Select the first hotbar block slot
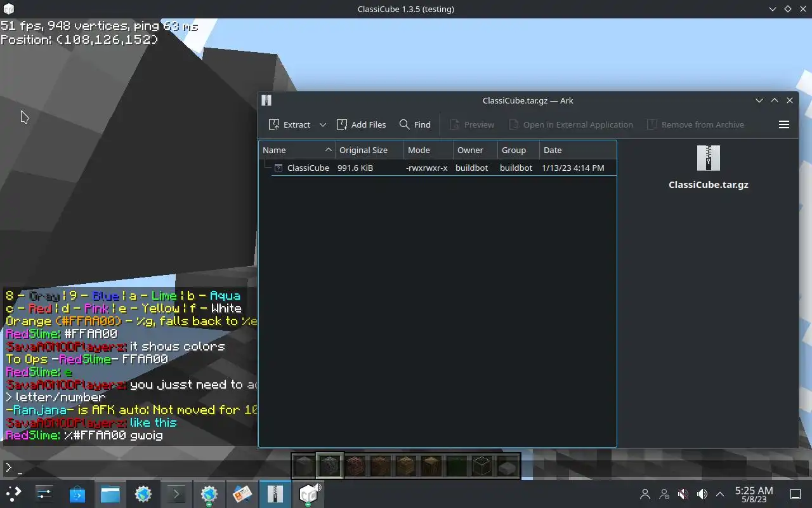This screenshot has width=812, height=508. 304,467
